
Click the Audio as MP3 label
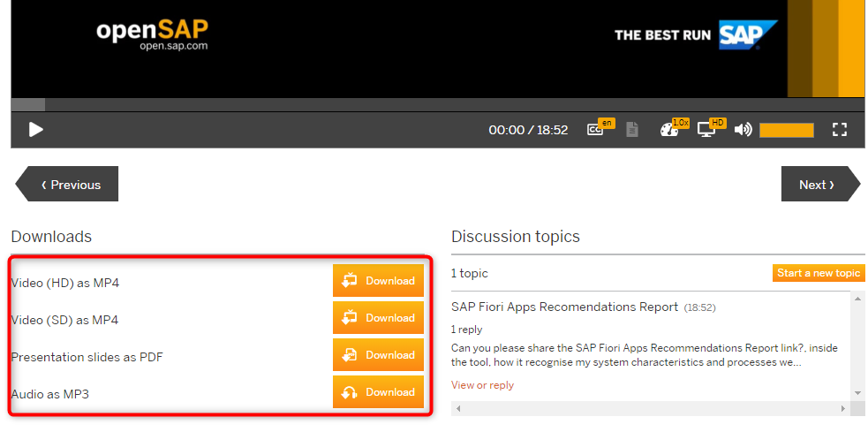click(x=49, y=394)
